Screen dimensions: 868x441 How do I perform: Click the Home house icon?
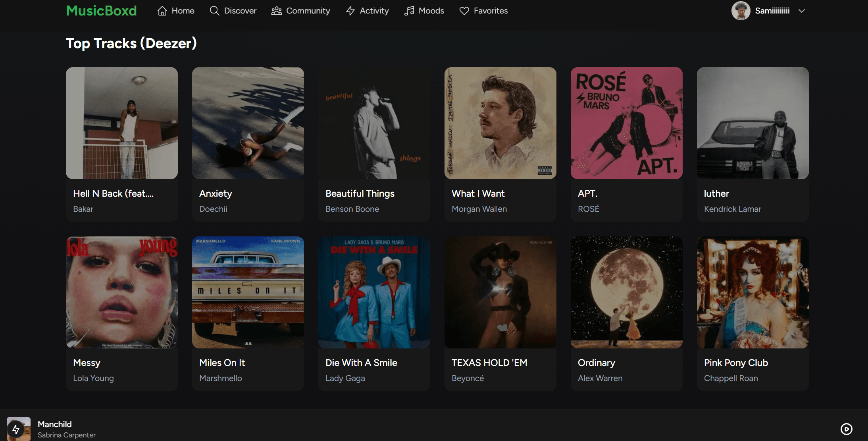pyautogui.click(x=162, y=11)
